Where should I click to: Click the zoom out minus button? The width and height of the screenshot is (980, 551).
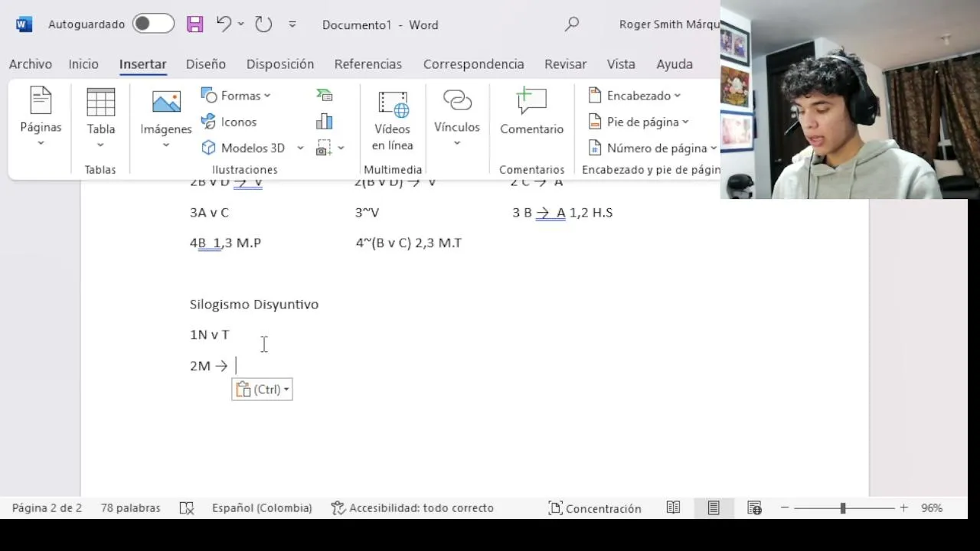coord(785,508)
